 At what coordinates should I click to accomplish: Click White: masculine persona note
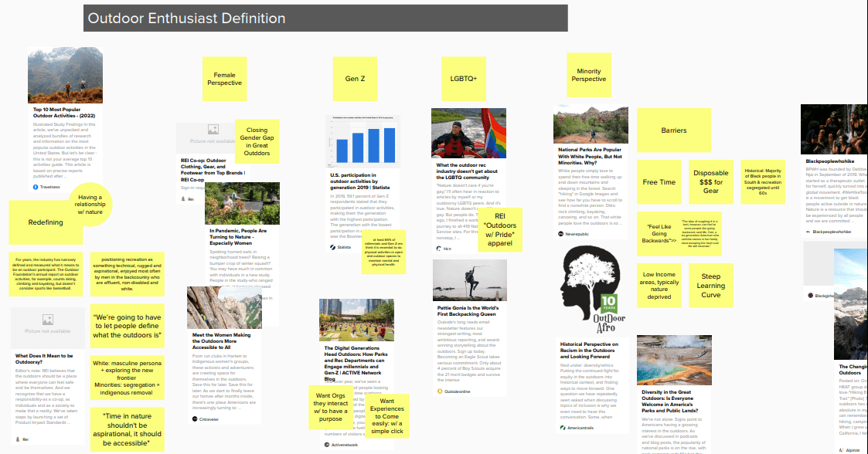[128, 378]
